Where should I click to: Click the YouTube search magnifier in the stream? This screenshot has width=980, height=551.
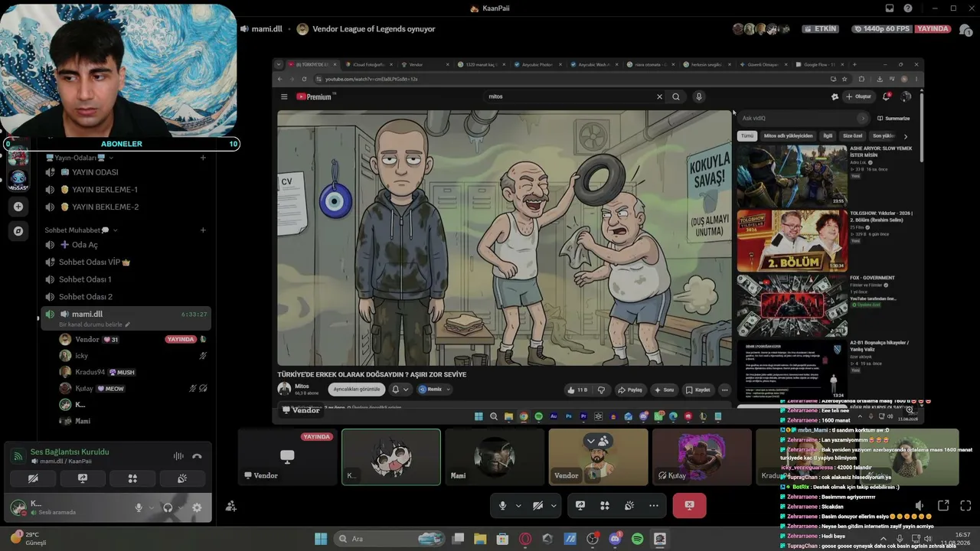[x=676, y=96]
